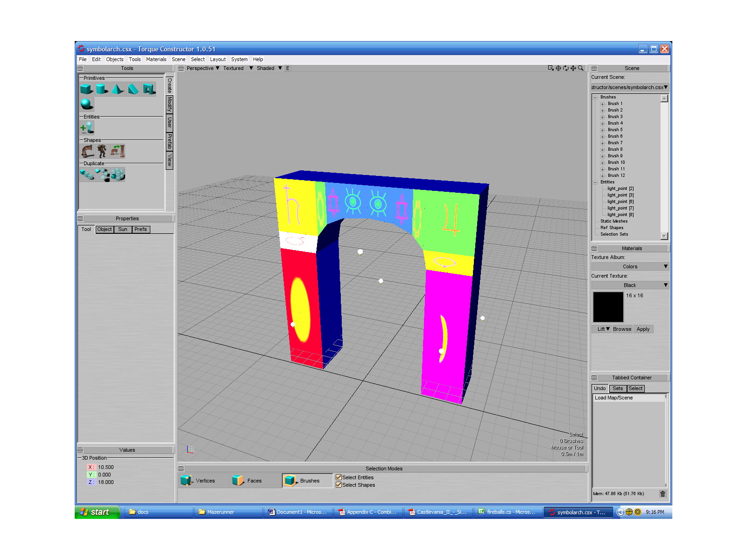
Task: Select light_point [6] in scene tree
Action: tap(620, 202)
